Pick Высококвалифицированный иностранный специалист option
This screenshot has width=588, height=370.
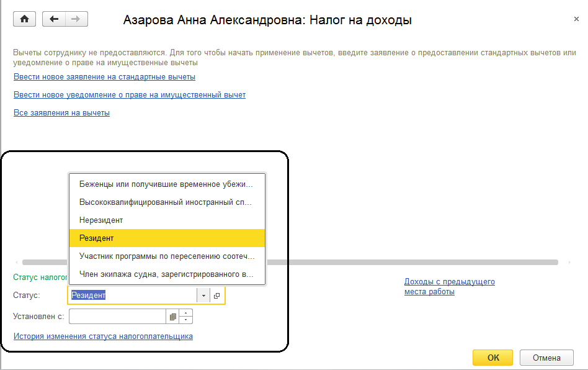click(x=166, y=202)
